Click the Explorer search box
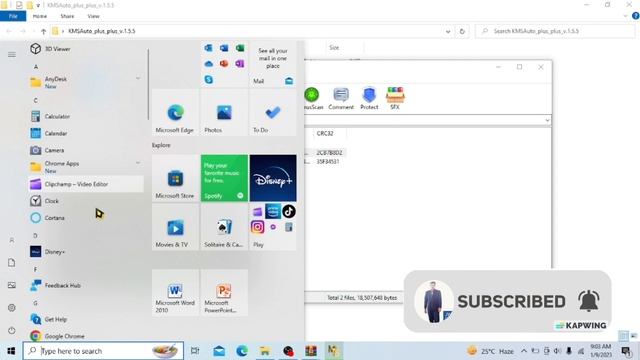This screenshot has height=360, width=640. point(555,31)
